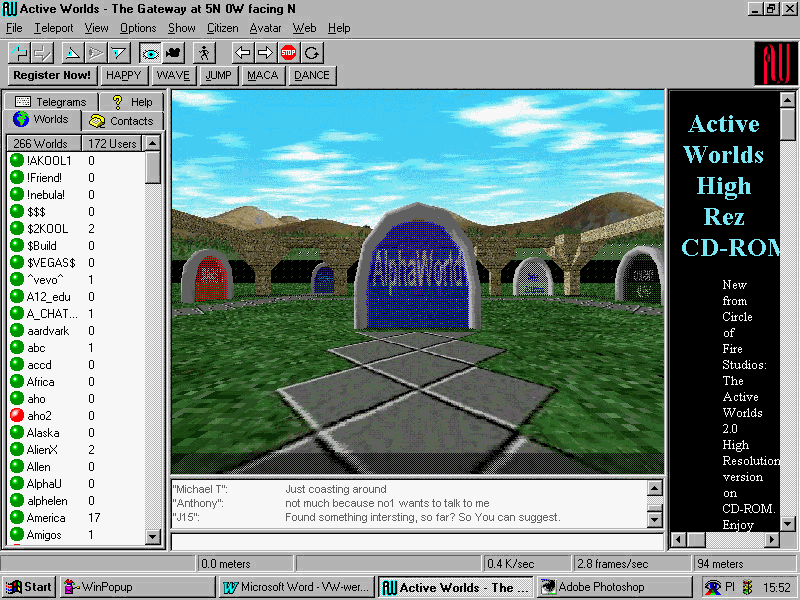Open the Show menu
Screen dimensions: 800x600
(x=182, y=28)
